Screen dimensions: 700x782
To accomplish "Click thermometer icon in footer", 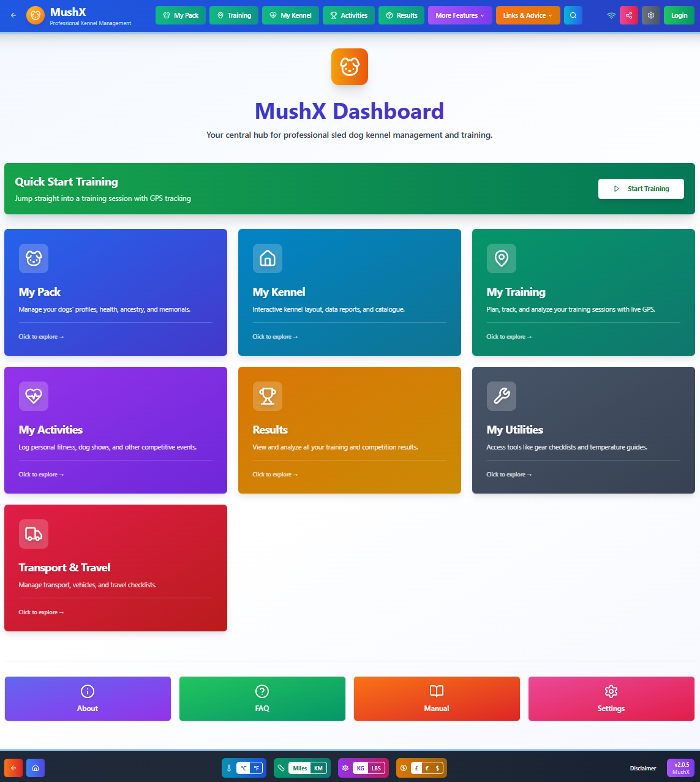I will [229, 768].
